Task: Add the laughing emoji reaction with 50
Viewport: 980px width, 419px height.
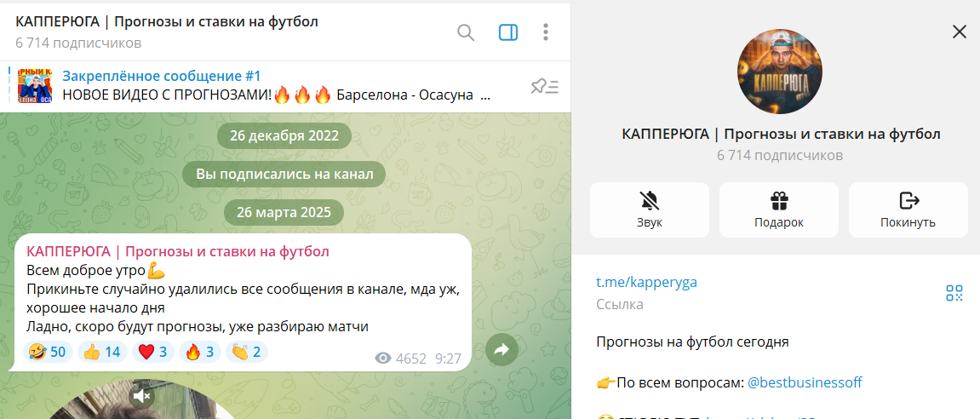Action: (x=49, y=352)
